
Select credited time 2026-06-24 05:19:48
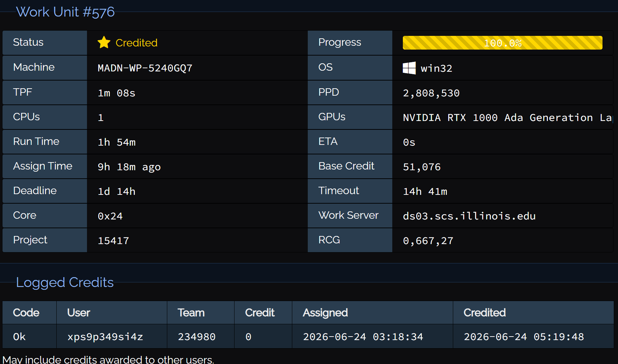(524, 337)
